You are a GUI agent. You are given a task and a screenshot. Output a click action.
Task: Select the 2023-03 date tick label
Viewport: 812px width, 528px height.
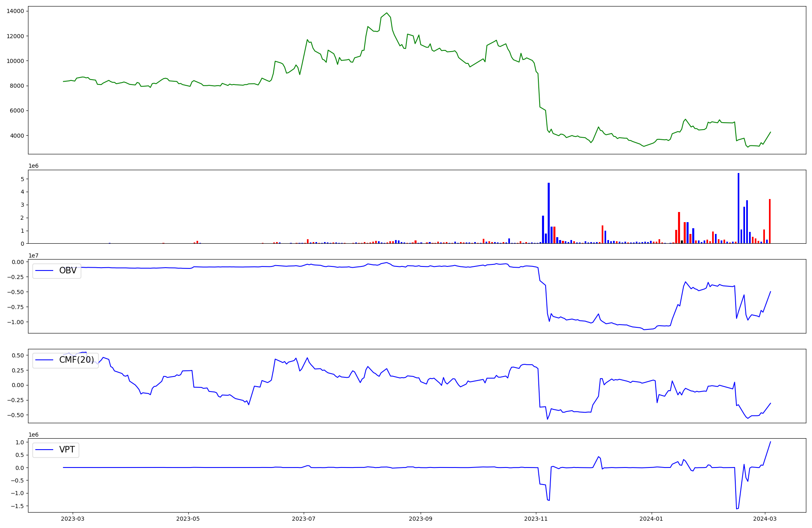point(73,519)
